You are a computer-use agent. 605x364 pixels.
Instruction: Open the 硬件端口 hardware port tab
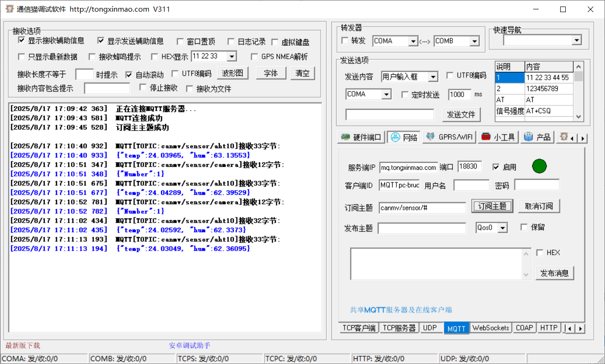point(361,137)
